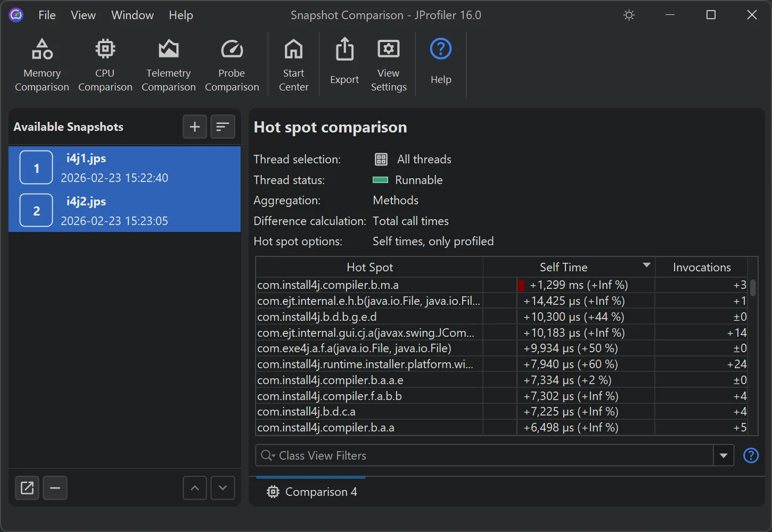772x532 pixels.
Task: Open the Start Center
Action: click(x=293, y=64)
